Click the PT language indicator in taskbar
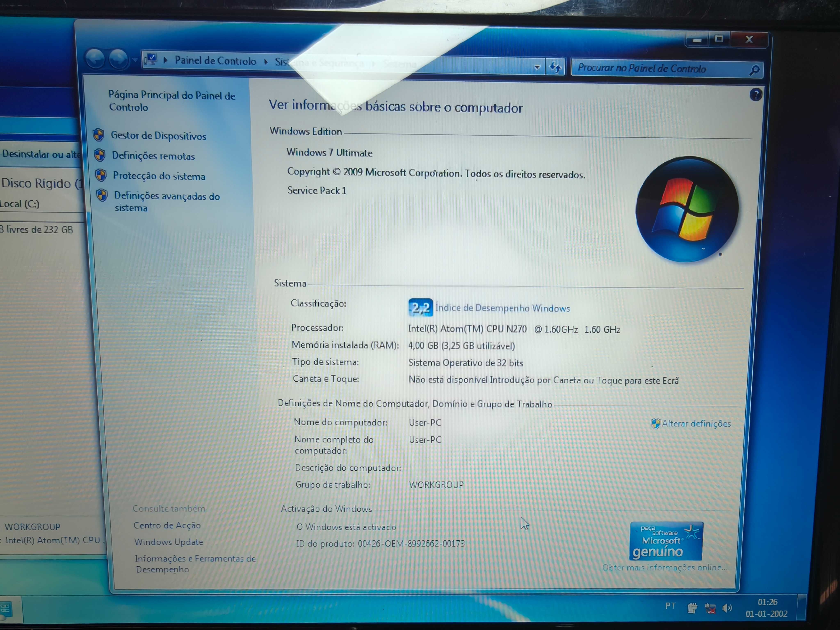 670,606
